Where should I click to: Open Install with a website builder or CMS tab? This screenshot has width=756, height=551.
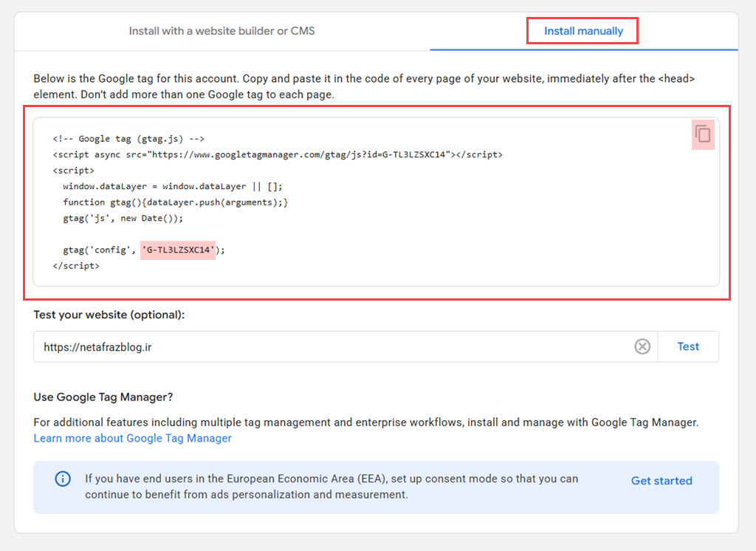221,31
